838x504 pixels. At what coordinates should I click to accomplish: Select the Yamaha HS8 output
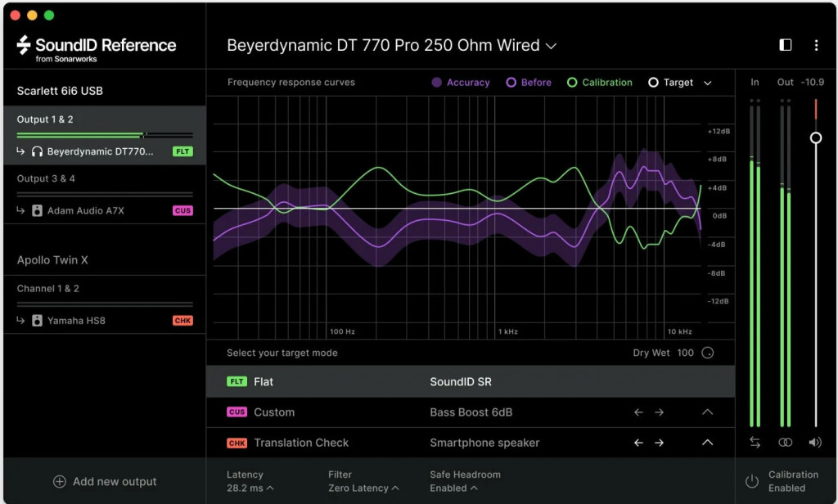[105, 321]
